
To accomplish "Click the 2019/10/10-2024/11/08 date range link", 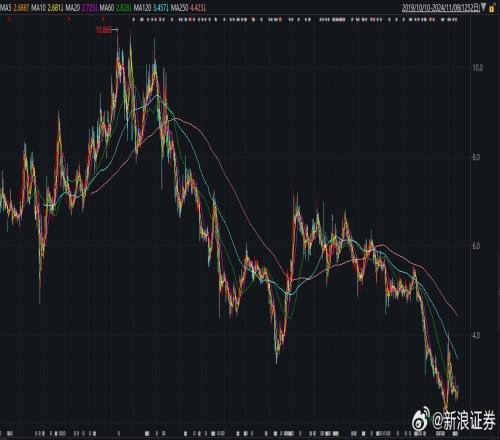I will (441, 8).
